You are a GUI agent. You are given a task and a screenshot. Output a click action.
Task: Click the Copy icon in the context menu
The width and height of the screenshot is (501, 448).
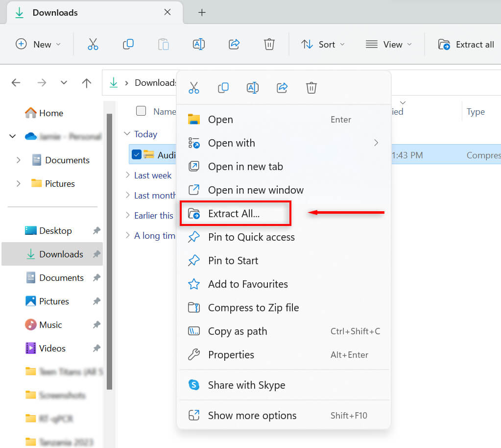[x=223, y=88]
